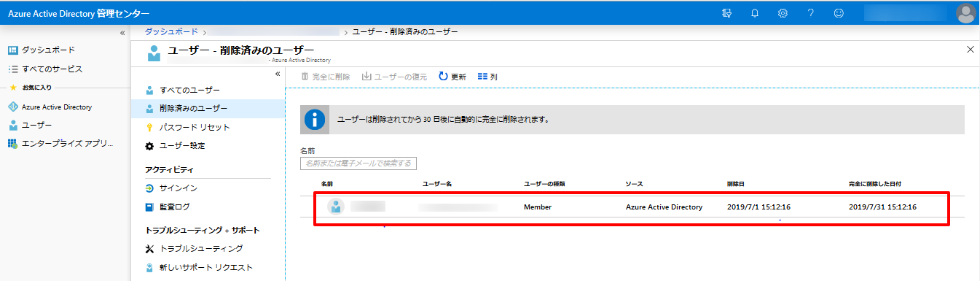
Task: Focus the name or email search field
Action: [x=358, y=163]
